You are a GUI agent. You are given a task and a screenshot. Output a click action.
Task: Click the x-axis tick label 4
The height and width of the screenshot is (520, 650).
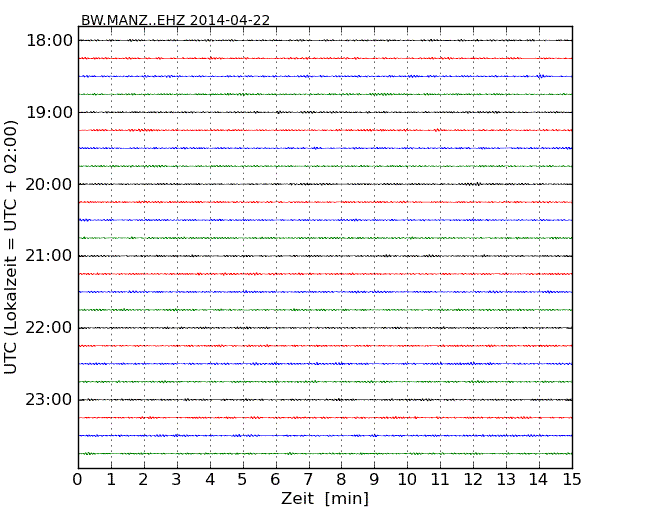tap(210, 479)
